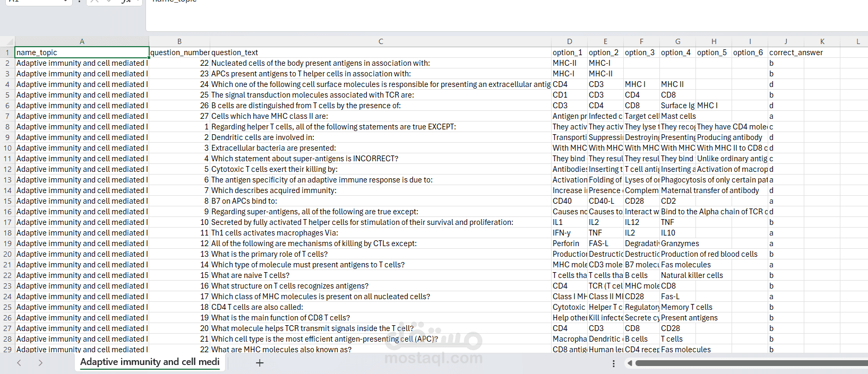This screenshot has height=374, width=868.
Task: Go to next sheet using right arrow
Action: pos(40,363)
